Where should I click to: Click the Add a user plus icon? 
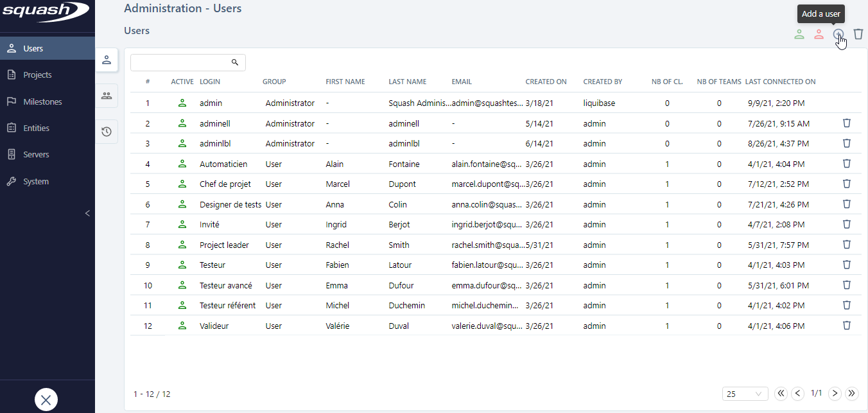coord(838,35)
